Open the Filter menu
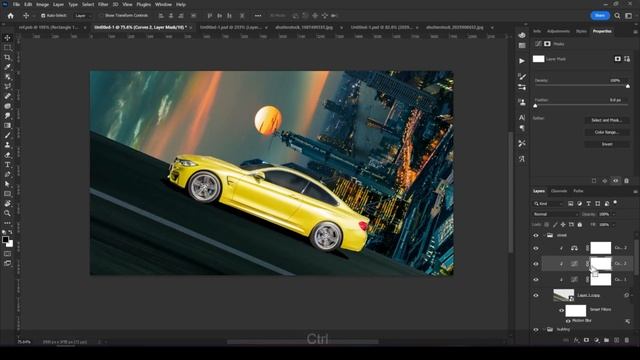The height and width of the screenshot is (360, 640). [103, 4]
